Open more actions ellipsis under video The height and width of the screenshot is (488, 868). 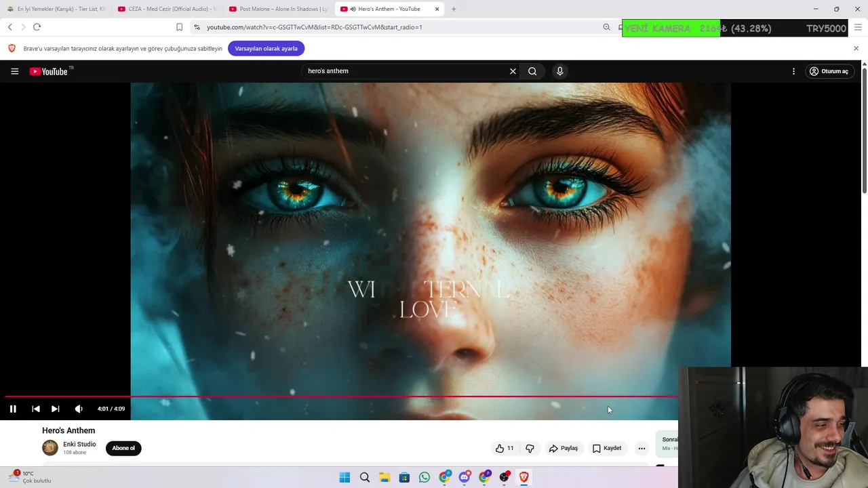(642, 448)
